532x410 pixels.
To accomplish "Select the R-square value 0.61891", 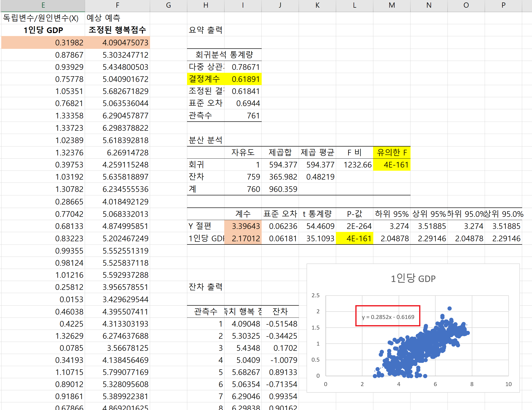I will click(243, 79).
